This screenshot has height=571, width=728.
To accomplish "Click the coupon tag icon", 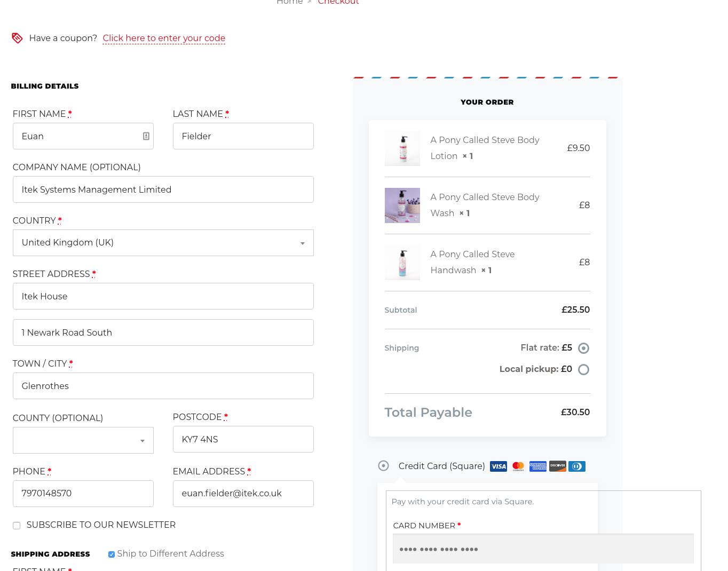I will 17,38.
